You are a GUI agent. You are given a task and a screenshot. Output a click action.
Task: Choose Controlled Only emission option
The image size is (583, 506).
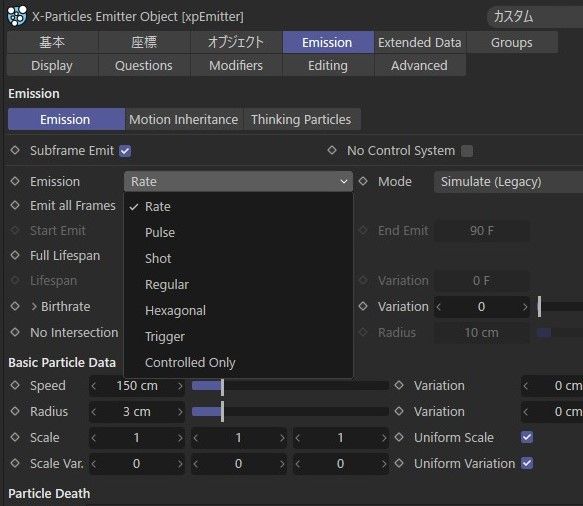(238, 362)
